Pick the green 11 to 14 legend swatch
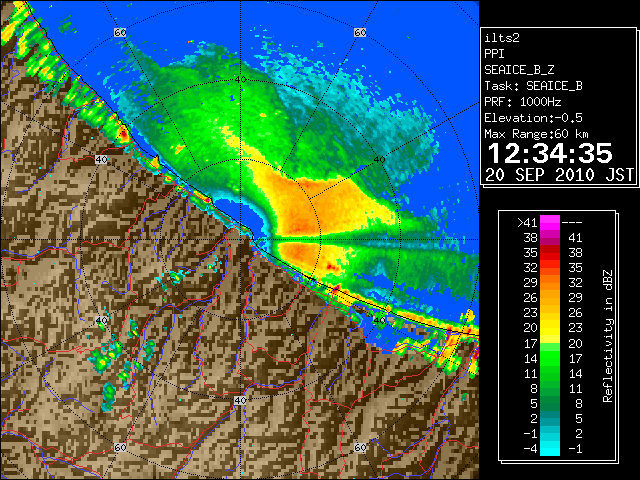640x480 pixels. (x=550, y=373)
